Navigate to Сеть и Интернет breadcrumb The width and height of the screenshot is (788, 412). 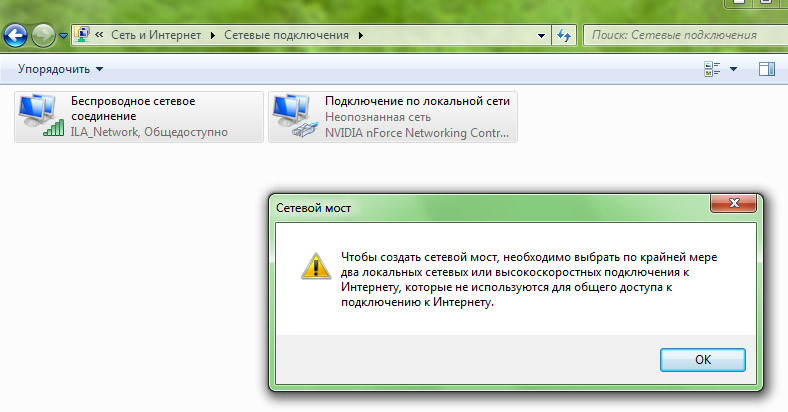[x=156, y=35]
